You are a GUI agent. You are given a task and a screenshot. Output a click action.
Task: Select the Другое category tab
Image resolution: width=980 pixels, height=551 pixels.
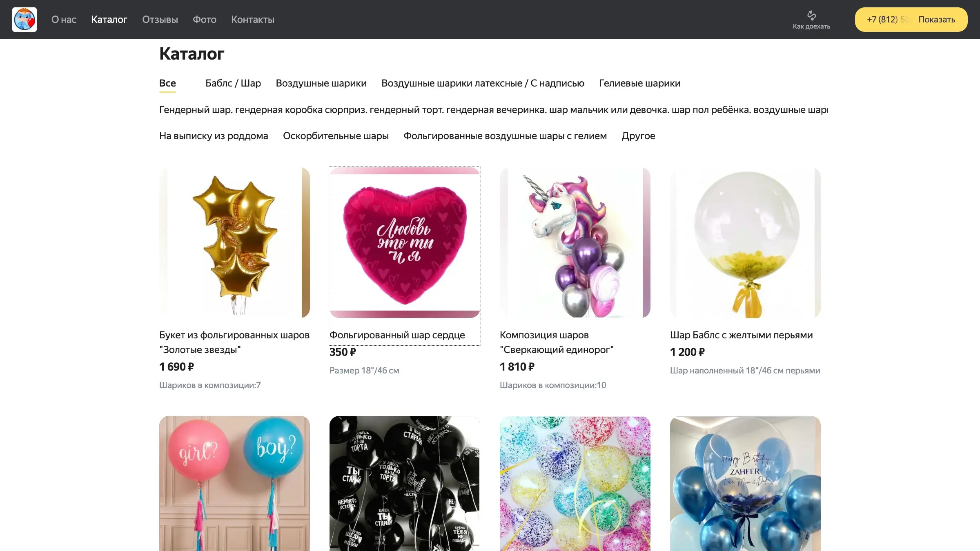638,136
